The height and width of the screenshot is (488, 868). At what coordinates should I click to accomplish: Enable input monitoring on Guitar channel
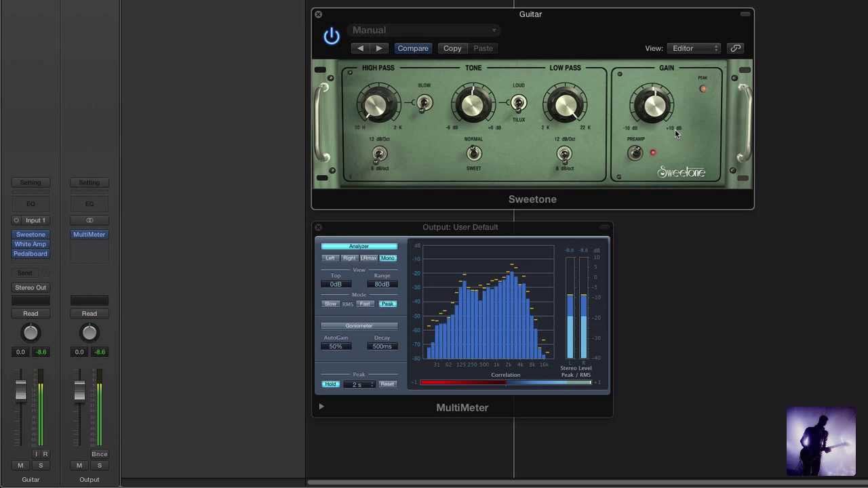pyautogui.click(x=37, y=454)
